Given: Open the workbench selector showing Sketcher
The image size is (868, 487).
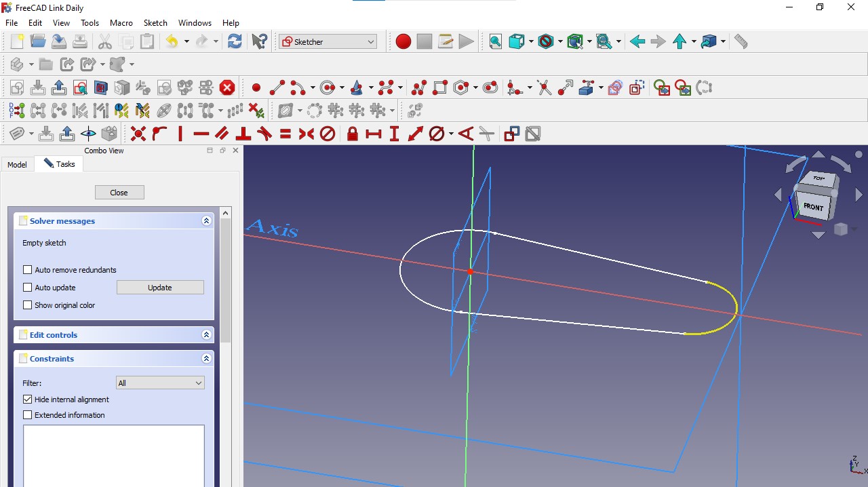Looking at the screenshot, I should (x=328, y=41).
